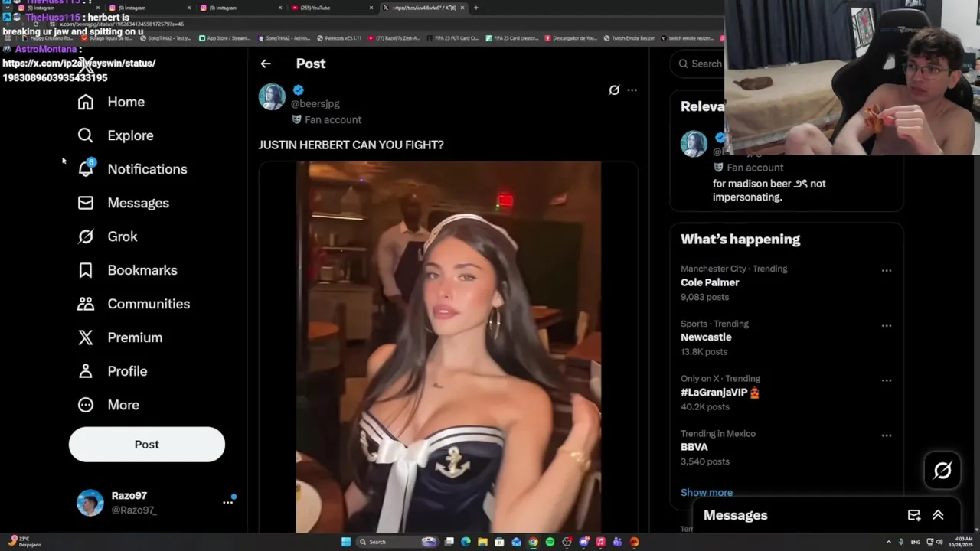Open the BBVA trending topic
Viewport: 980px width, 551px height.
(x=694, y=447)
